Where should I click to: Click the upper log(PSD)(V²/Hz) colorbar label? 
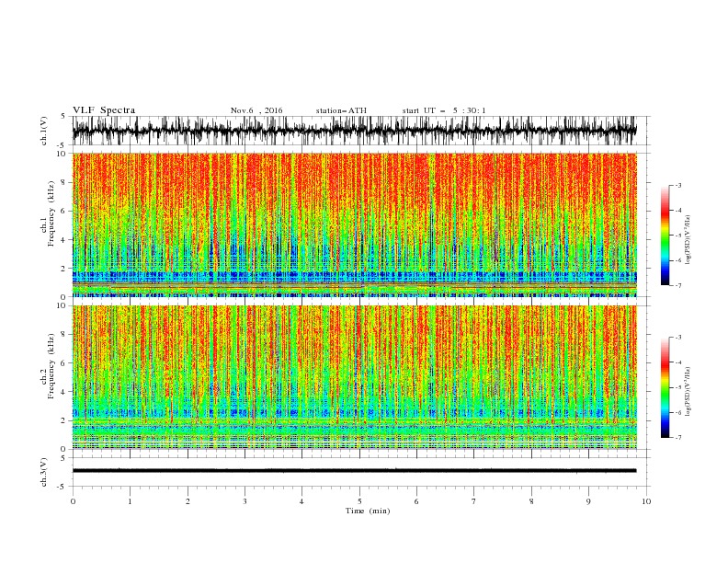tap(688, 240)
